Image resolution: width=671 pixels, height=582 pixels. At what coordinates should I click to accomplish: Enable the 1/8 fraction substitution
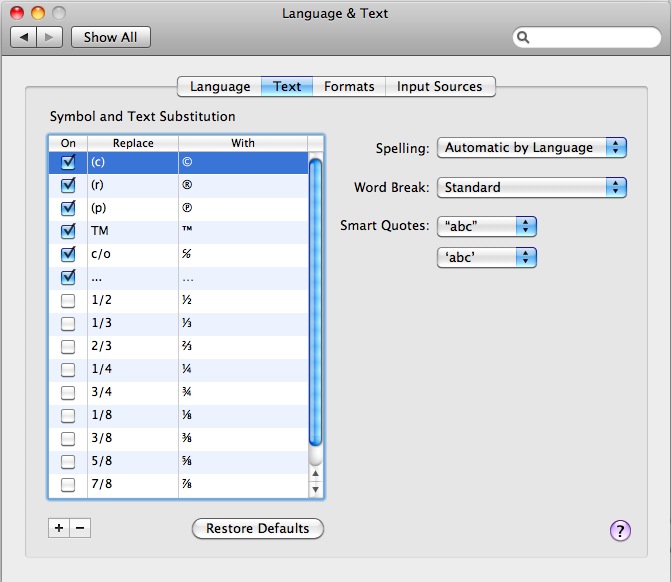[68, 416]
